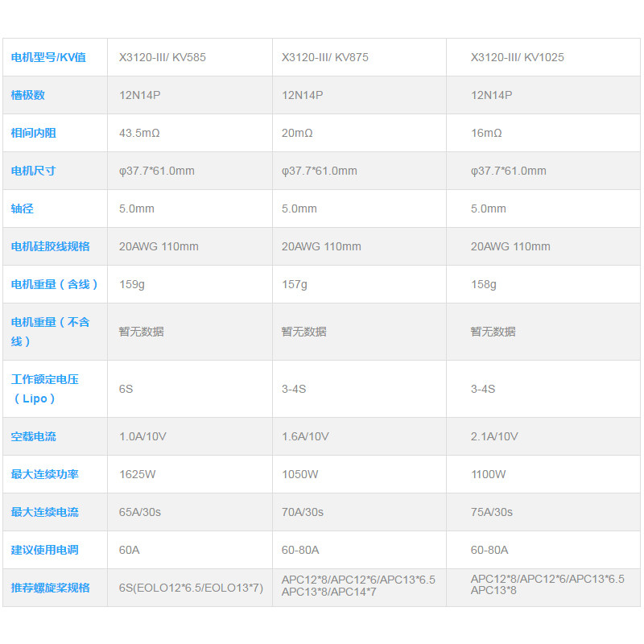
Task: Click the 1625W power value
Action: (x=137, y=474)
